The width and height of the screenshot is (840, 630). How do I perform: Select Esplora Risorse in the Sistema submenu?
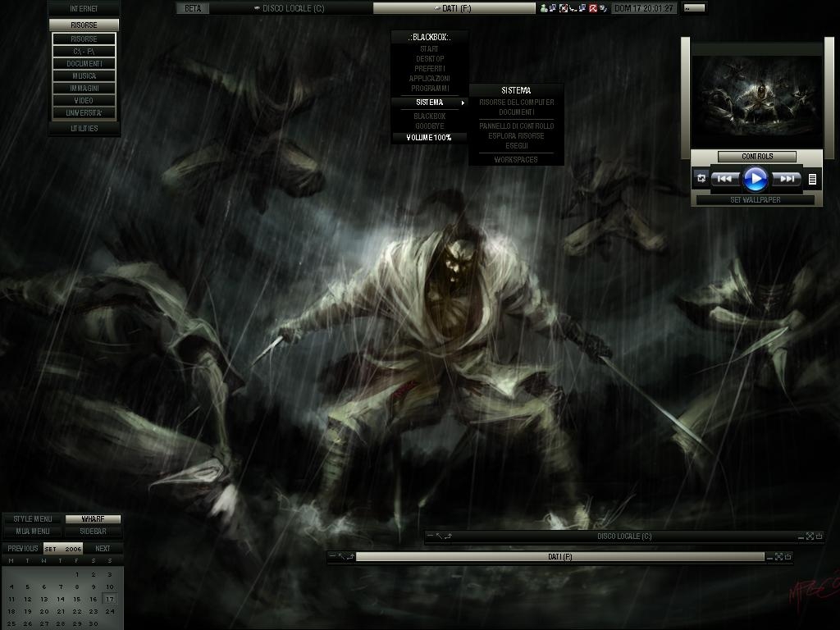517,136
